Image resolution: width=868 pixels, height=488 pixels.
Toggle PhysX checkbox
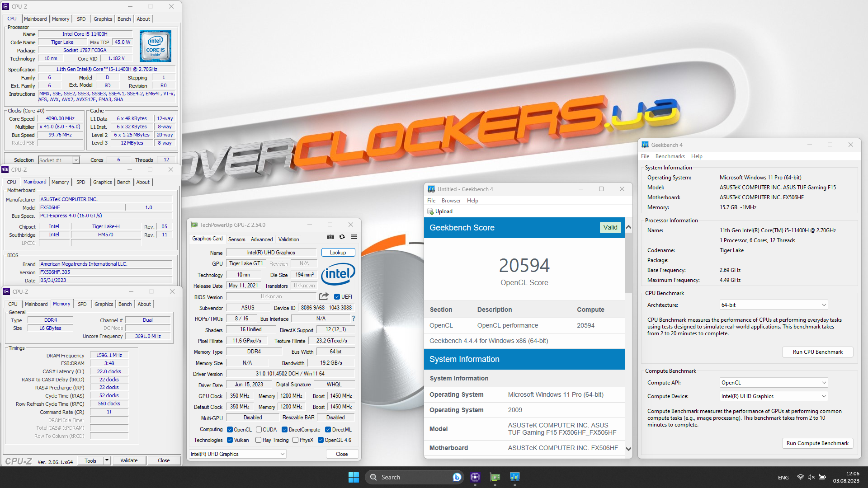point(295,440)
